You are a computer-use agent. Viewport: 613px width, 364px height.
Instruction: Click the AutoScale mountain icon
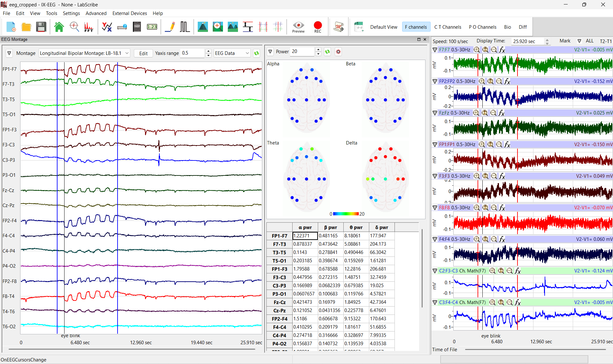click(x=203, y=27)
